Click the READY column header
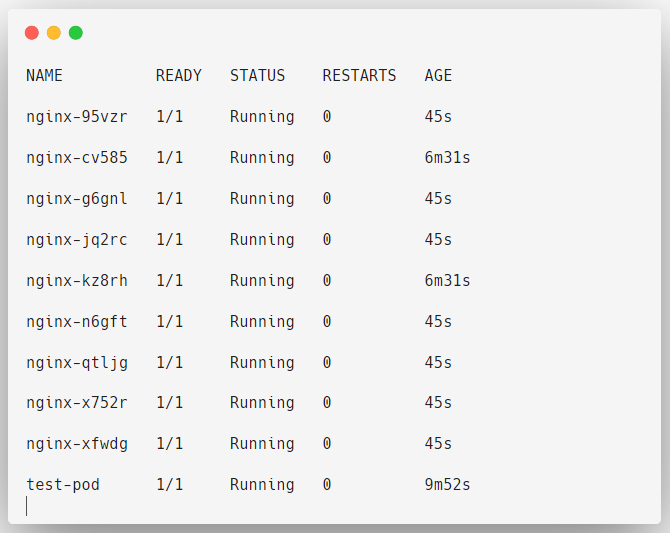Viewport: 670px width, 533px height. 179,76
